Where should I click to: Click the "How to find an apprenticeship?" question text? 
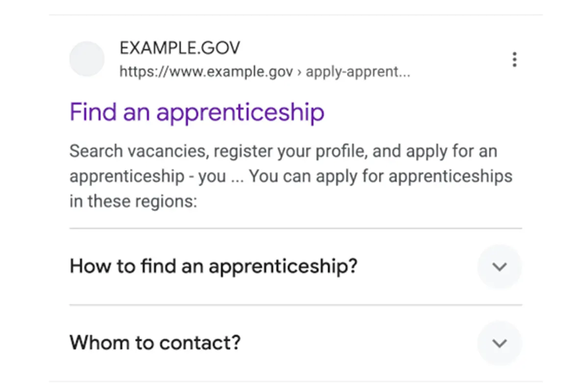214,267
